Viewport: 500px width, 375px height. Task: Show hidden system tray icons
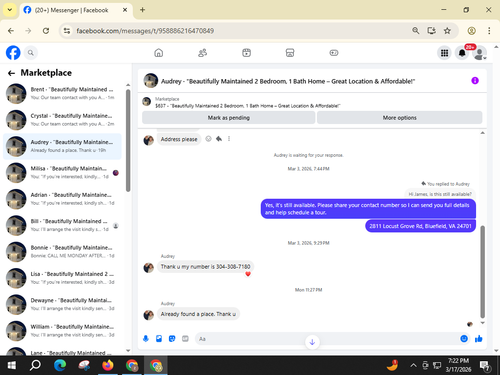[x=413, y=366]
